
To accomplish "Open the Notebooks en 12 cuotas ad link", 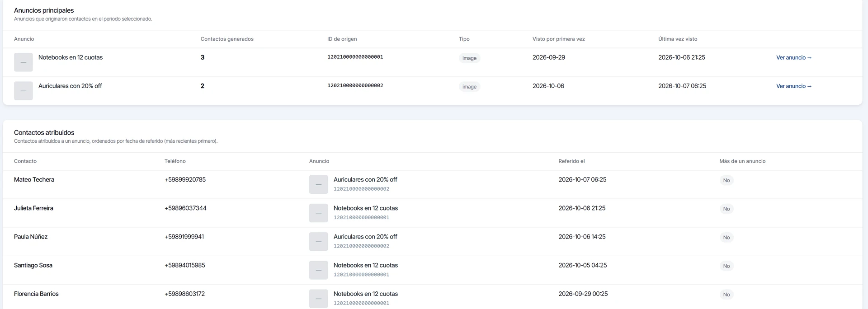I will tap(794, 57).
